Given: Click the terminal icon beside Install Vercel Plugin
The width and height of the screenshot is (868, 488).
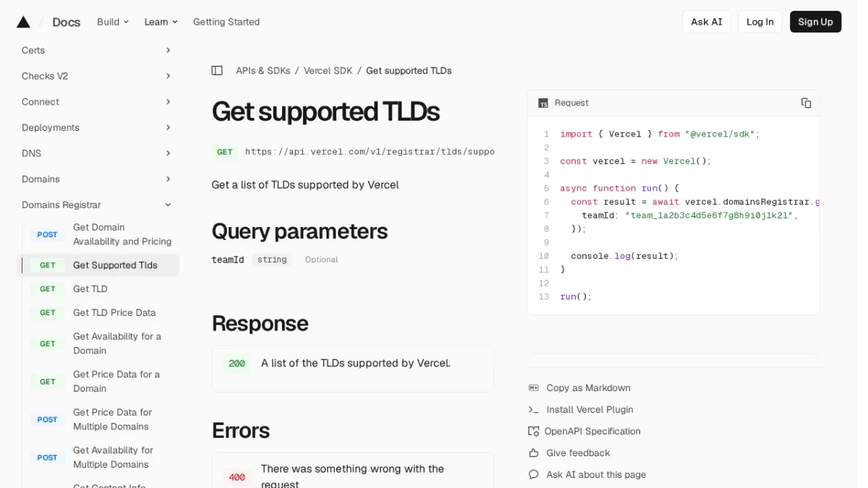Looking at the screenshot, I should 534,410.
